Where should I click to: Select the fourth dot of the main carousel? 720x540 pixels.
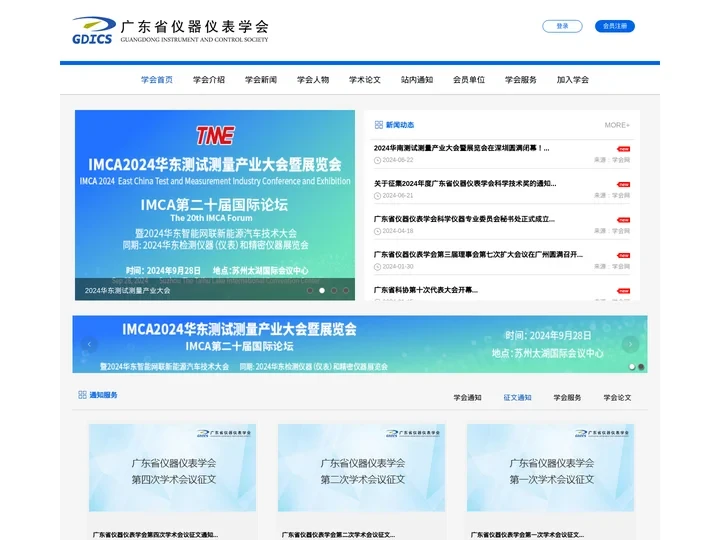pyautogui.click(x=346, y=290)
